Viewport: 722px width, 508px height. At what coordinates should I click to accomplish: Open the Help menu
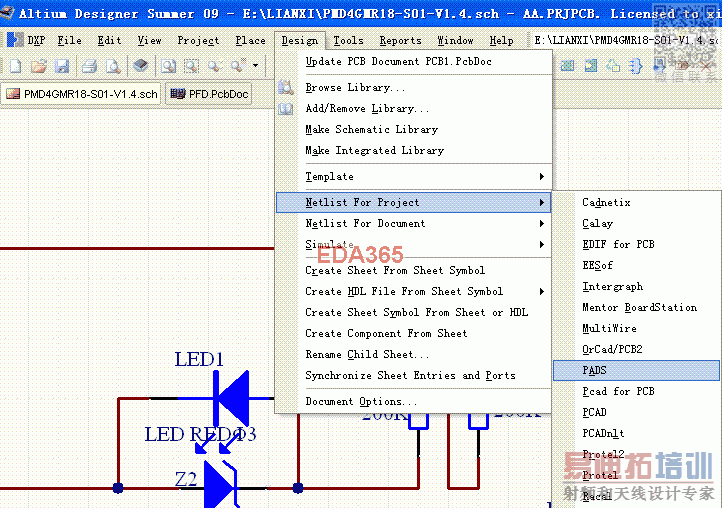click(x=501, y=41)
